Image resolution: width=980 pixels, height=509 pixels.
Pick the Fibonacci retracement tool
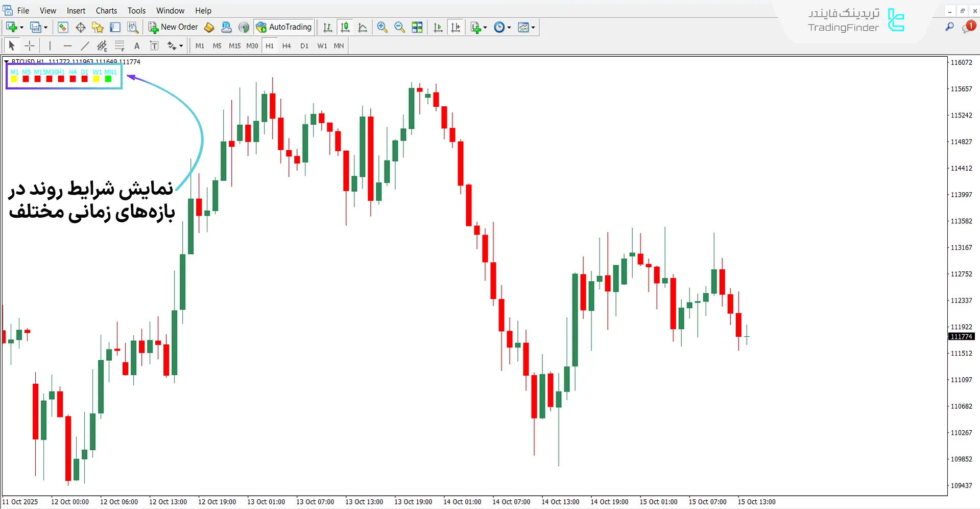(119, 46)
